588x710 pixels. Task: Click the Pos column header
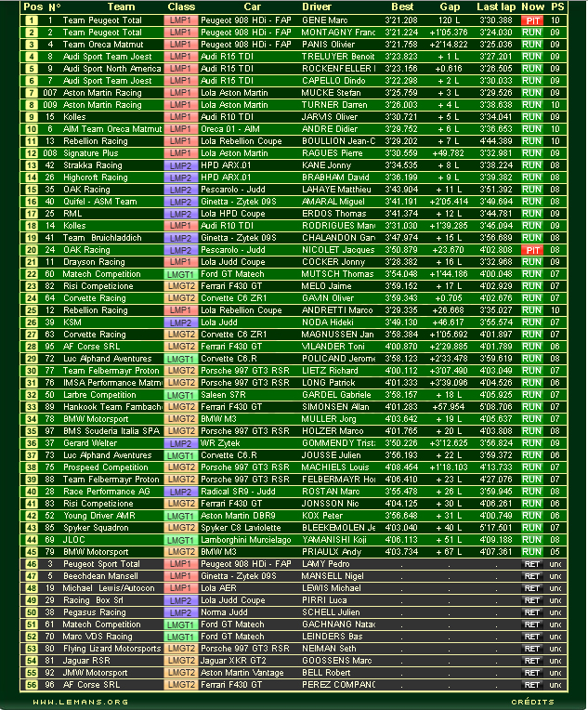point(33,7)
